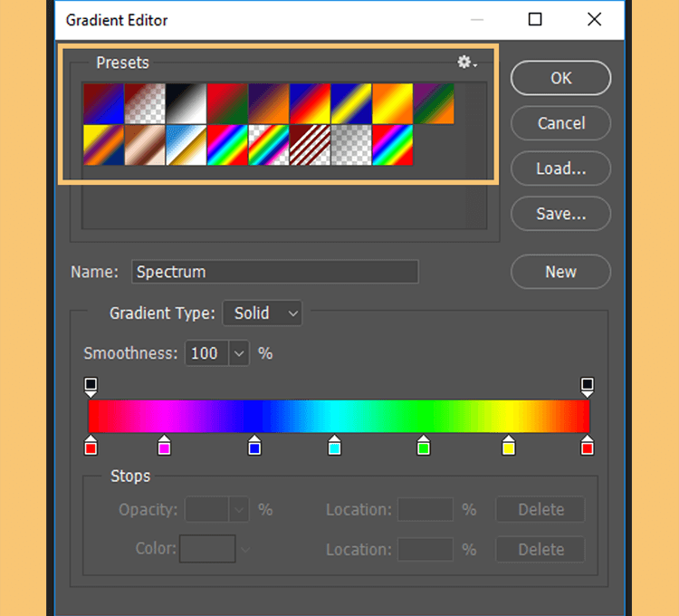Viewport: 679px width, 616px height.
Task: Select the yellow color stop
Action: point(509,445)
